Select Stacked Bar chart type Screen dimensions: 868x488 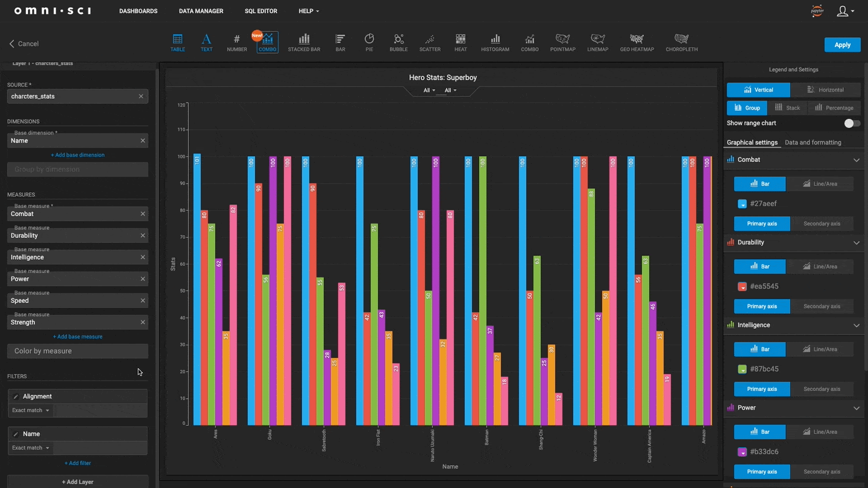click(304, 42)
